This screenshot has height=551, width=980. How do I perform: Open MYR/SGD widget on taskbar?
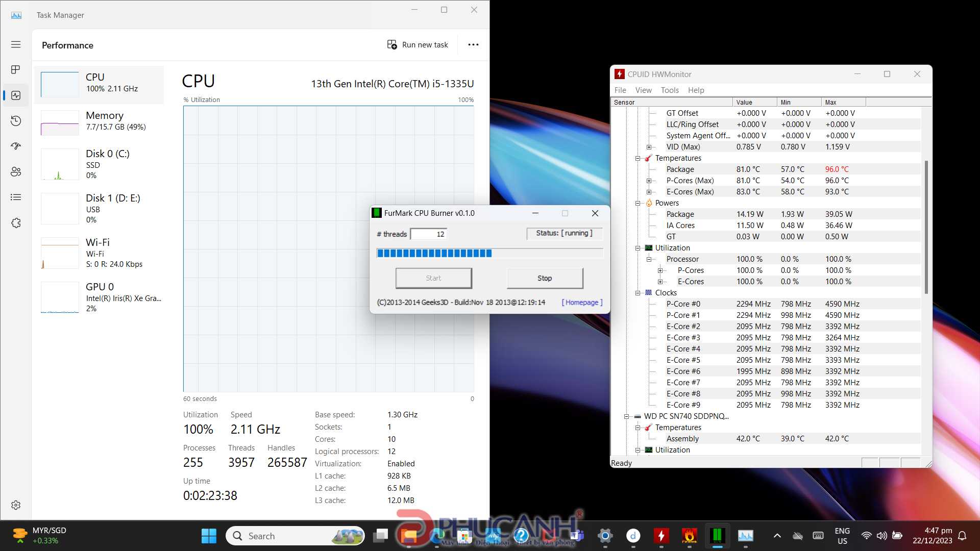[40, 536]
